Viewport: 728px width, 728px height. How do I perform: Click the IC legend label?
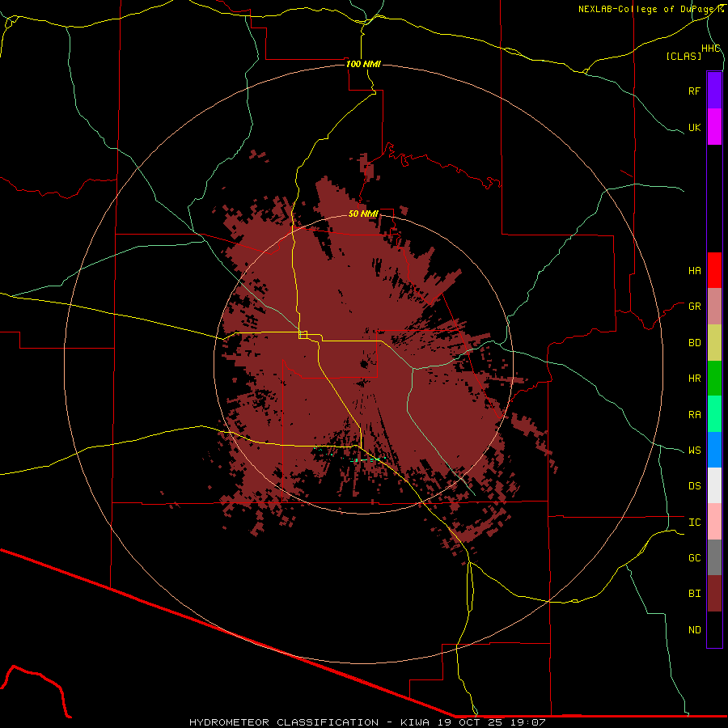click(694, 523)
